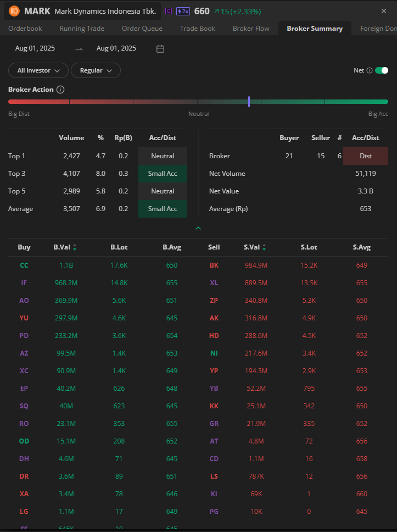The height and width of the screenshot is (532, 397).
Task: Click the Top 1 Neutral badge
Action: 163,156
